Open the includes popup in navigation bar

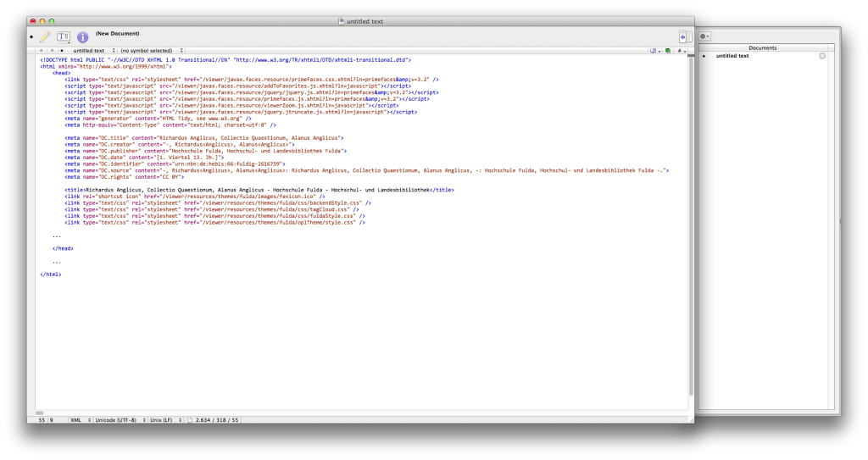pyautogui.click(x=655, y=50)
